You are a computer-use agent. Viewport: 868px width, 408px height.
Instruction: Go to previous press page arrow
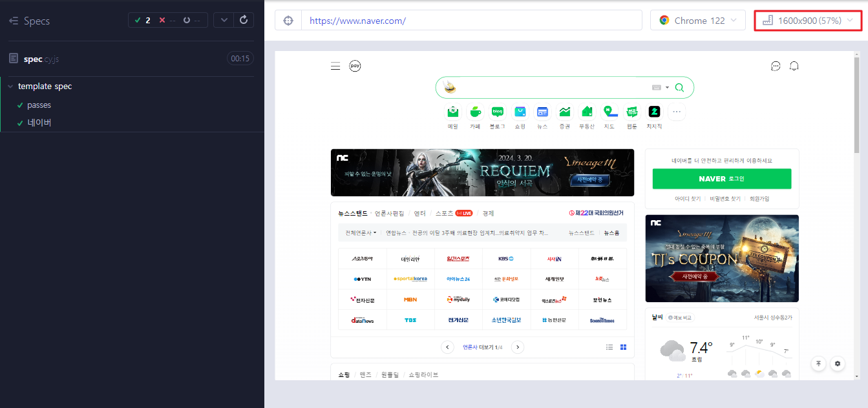pos(447,347)
